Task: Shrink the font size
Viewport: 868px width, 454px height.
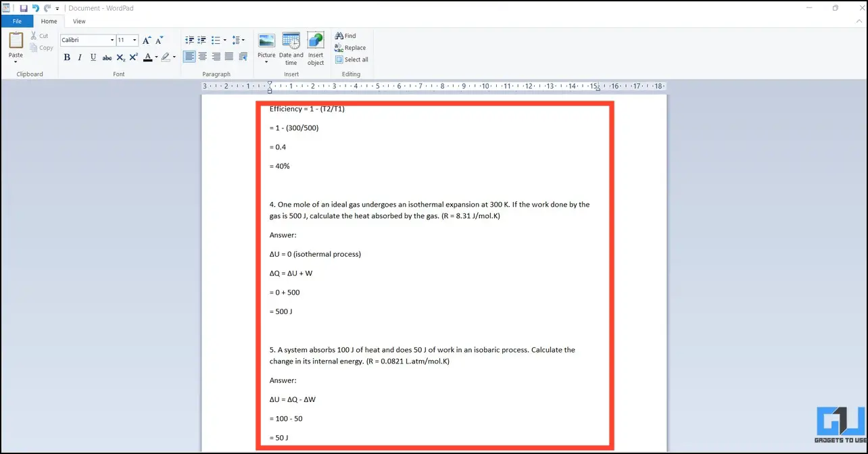Action: (160, 41)
